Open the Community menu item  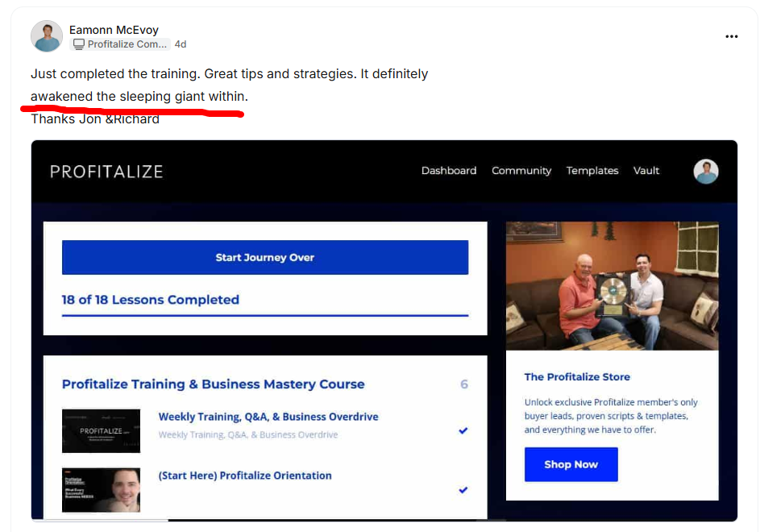click(x=521, y=171)
